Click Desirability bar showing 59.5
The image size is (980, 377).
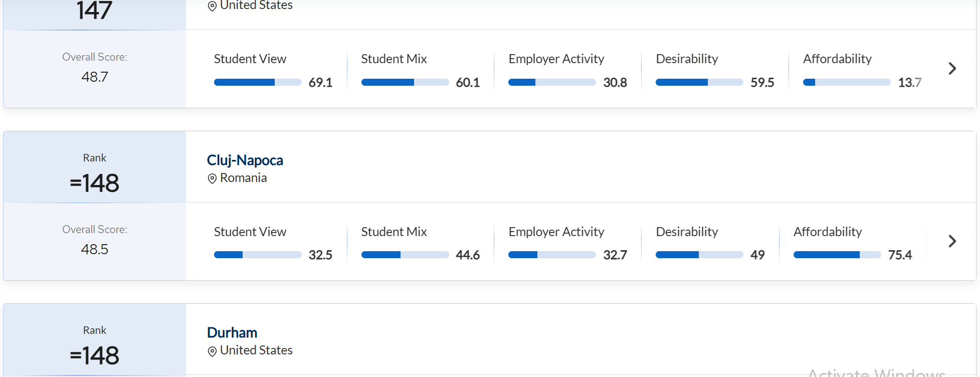click(x=699, y=82)
